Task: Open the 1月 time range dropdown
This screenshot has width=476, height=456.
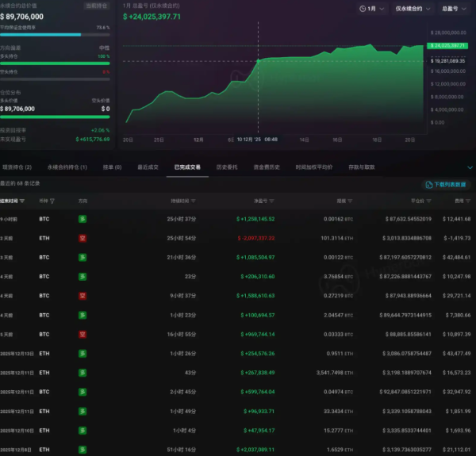Action: point(367,9)
